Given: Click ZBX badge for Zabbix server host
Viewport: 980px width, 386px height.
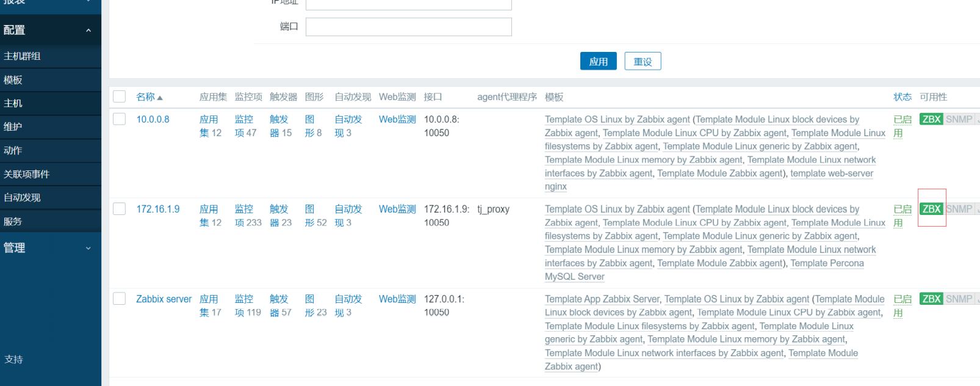Looking at the screenshot, I should pos(931,299).
